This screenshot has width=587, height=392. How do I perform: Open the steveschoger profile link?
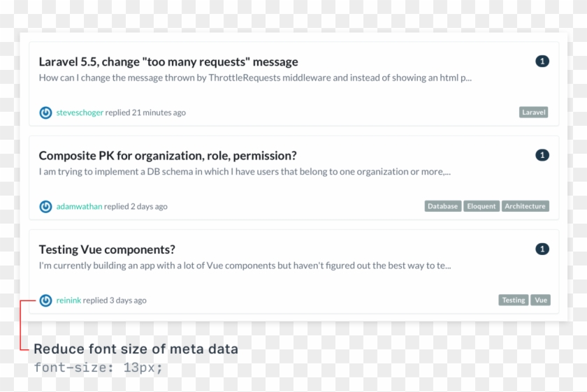coord(80,112)
